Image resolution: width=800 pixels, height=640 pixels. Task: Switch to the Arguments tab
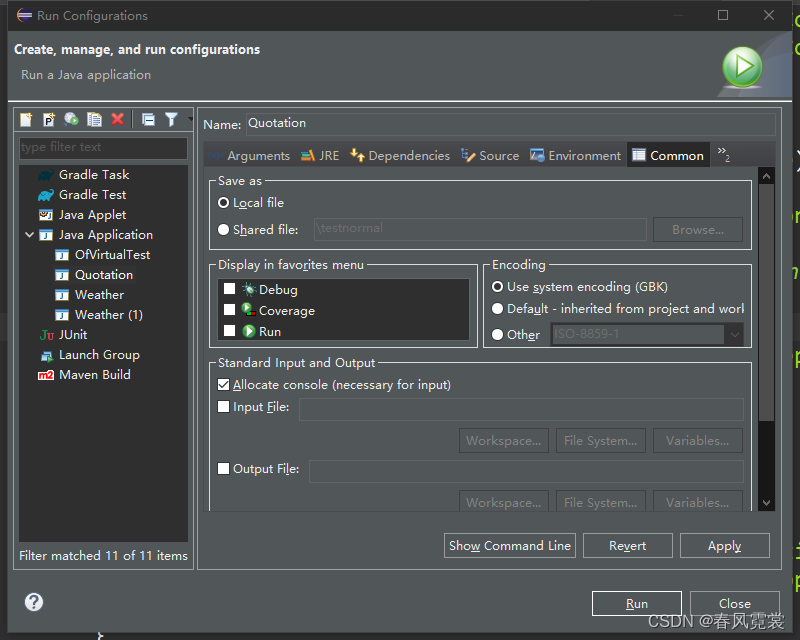(260, 155)
